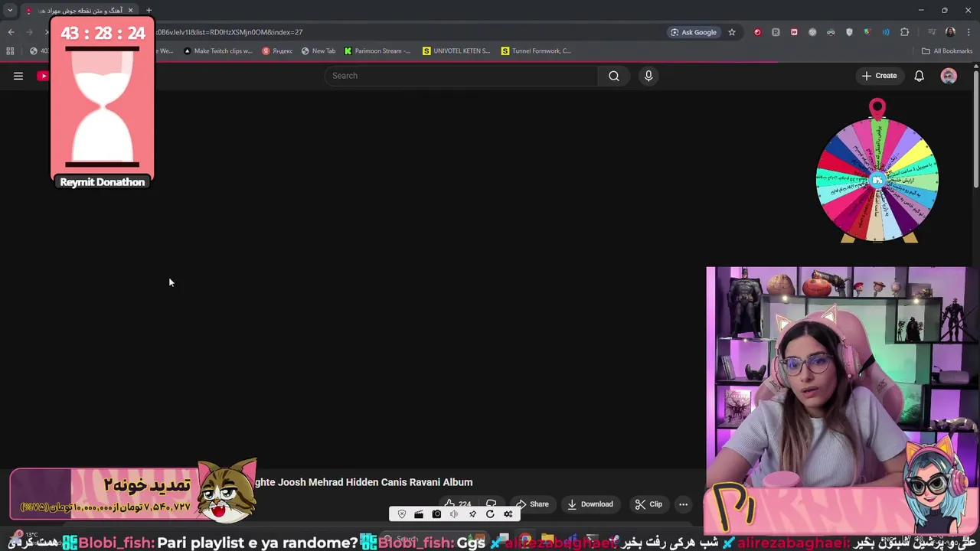The image size is (980, 551).
Task: Click the shield icon in floating toolbar
Action: point(402,514)
